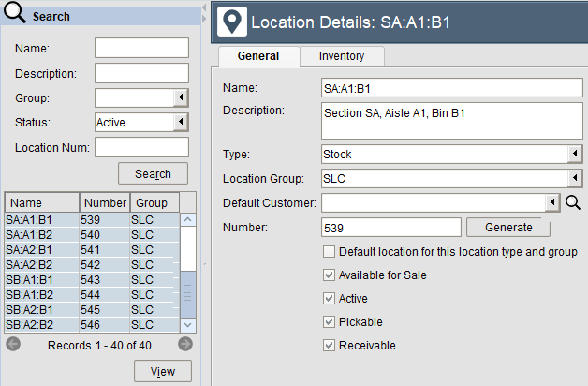Switch to the Inventory tab
The image size is (588, 386).
(342, 56)
